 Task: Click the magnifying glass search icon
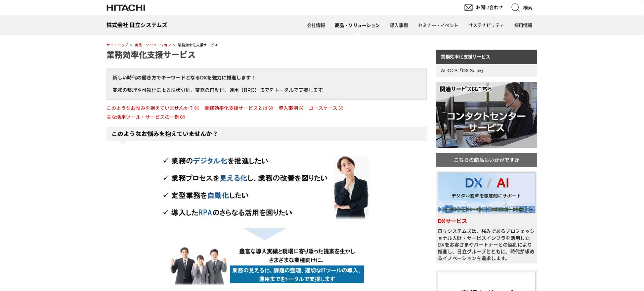[515, 7]
